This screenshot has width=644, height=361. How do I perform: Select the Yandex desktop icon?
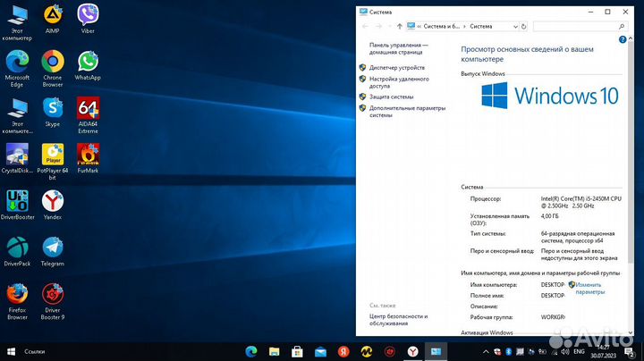point(53,206)
